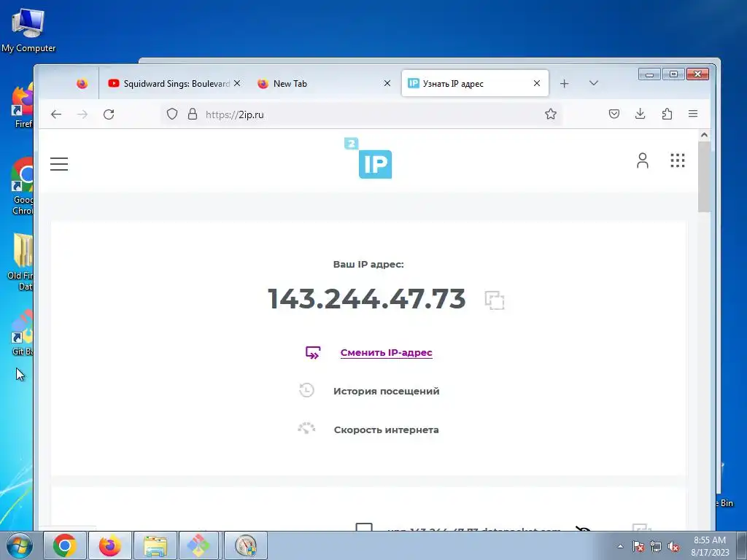The height and width of the screenshot is (560, 747).
Task: Click the icon beside Сменить IP-адрес
Action: 312,352
